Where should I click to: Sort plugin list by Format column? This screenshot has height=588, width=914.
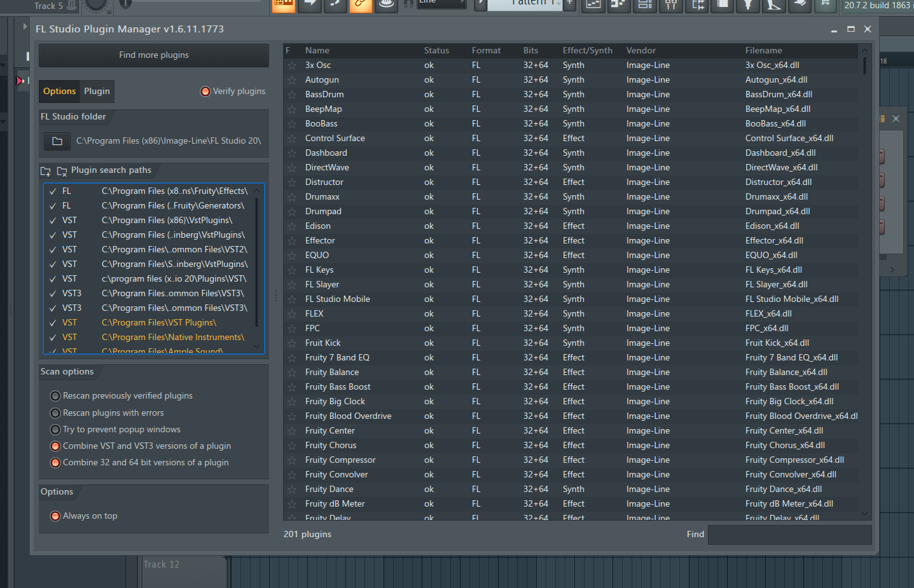[486, 51]
